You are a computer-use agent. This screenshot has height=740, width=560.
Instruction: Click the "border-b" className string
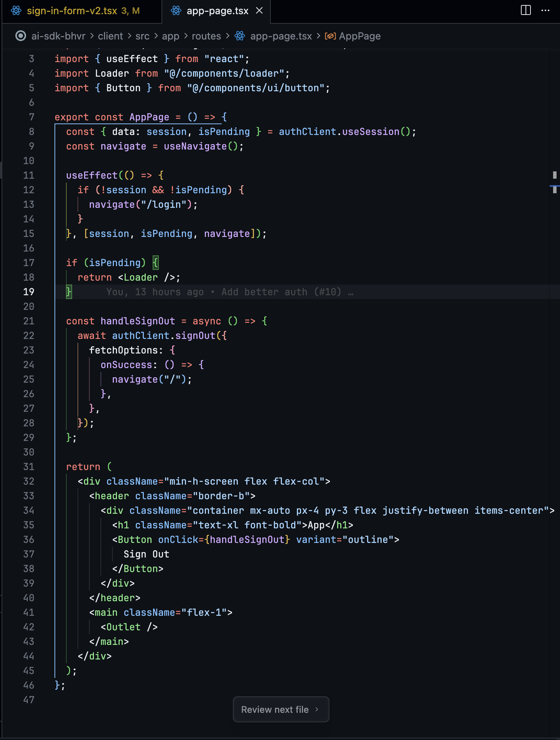point(221,496)
